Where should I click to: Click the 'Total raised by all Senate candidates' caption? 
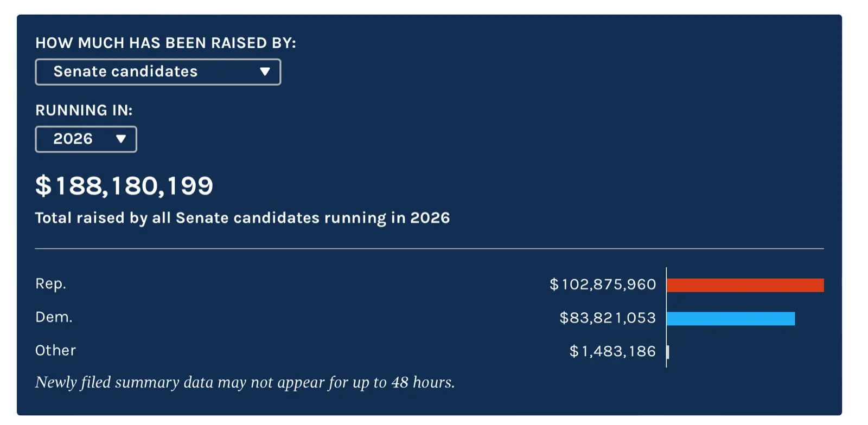(x=242, y=218)
